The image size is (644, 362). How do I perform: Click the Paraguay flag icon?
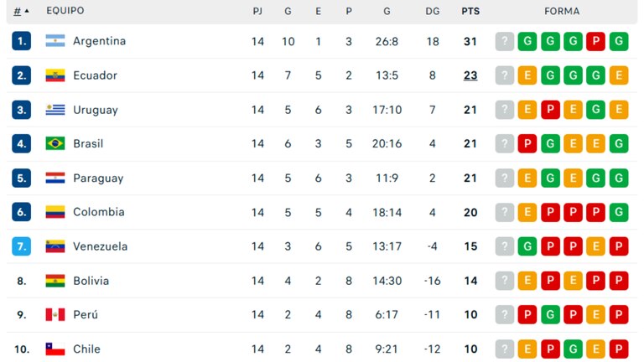point(55,178)
